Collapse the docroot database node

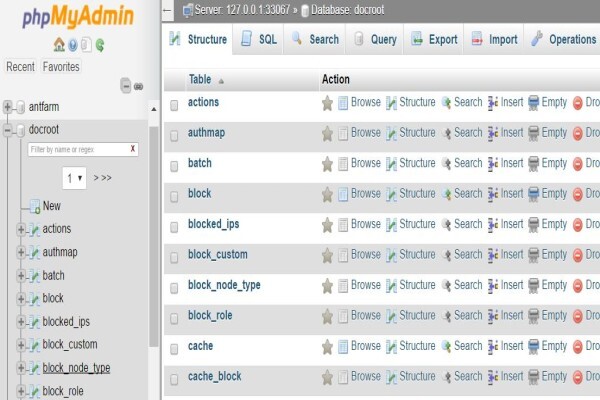tap(7, 130)
